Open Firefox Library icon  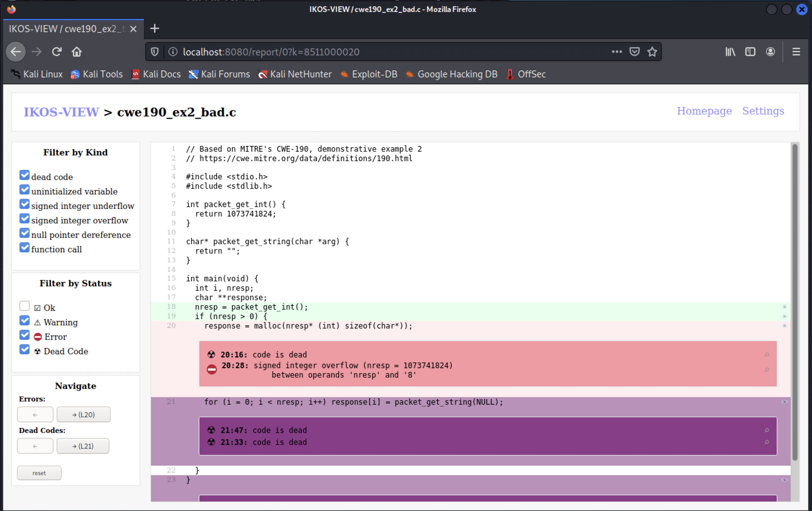pos(731,52)
